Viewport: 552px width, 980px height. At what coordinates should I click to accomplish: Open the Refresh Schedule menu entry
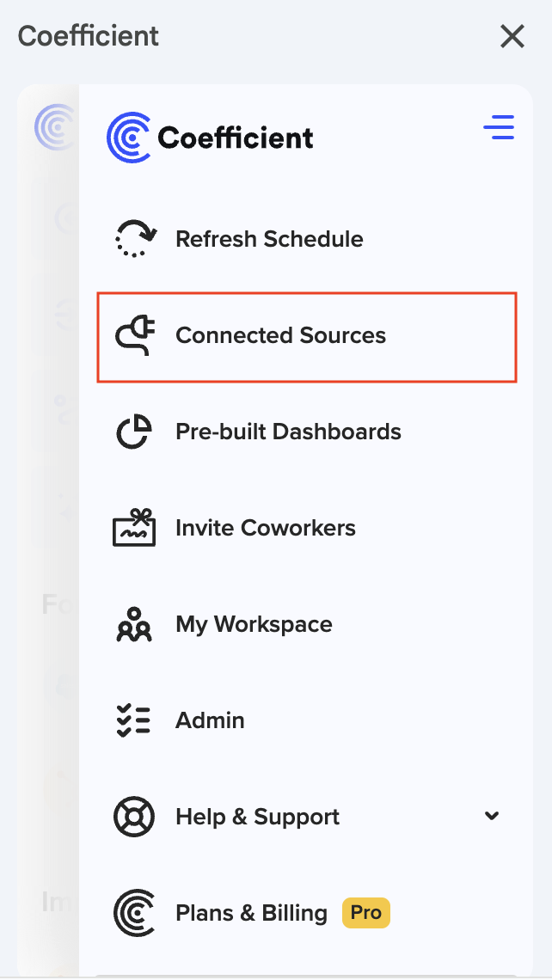pyautogui.click(x=268, y=239)
